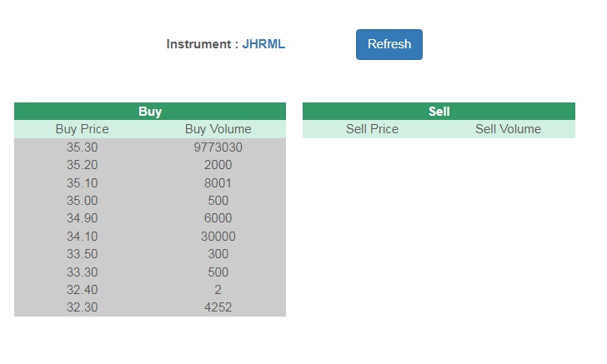This screenshot has width=607, height=364.
Task: Click buy price 35.20
Action: (82, 165)
